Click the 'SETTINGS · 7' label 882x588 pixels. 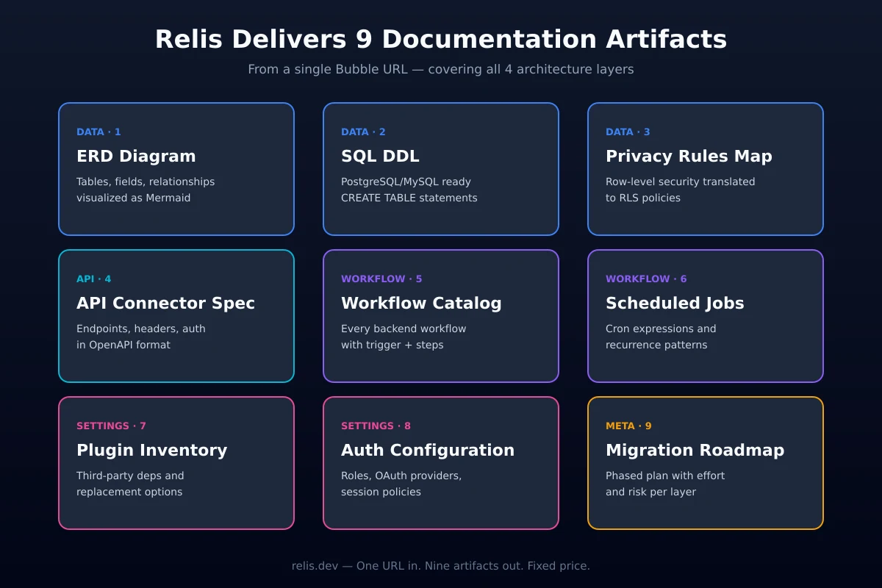pyautogui.click(x=111, y=426)
